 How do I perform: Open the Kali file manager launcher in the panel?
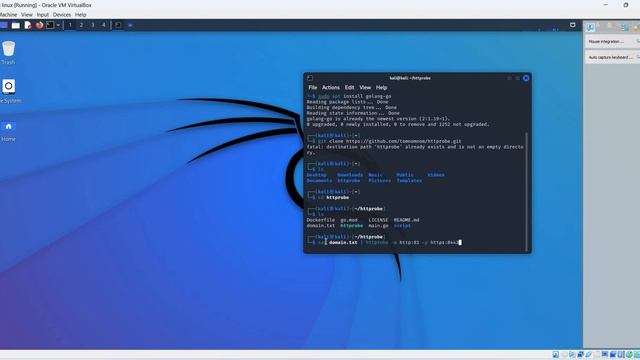click(16, 25)
